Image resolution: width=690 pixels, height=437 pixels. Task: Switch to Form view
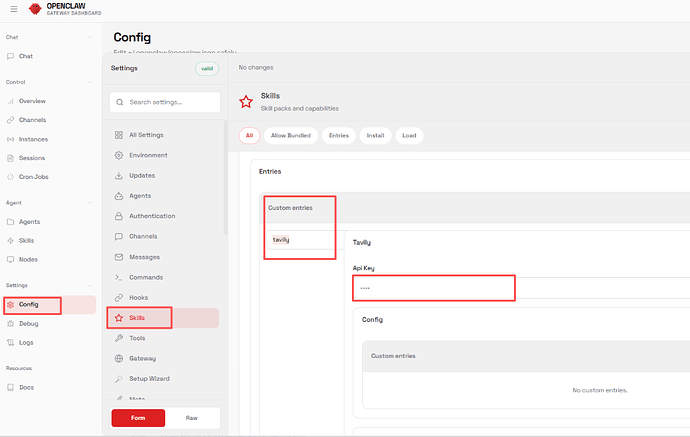pyautogui.click(x=138, y=418)
